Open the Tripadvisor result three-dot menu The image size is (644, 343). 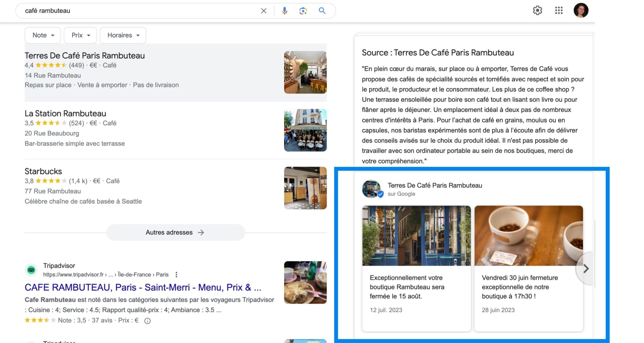click(x=176, y=275)
